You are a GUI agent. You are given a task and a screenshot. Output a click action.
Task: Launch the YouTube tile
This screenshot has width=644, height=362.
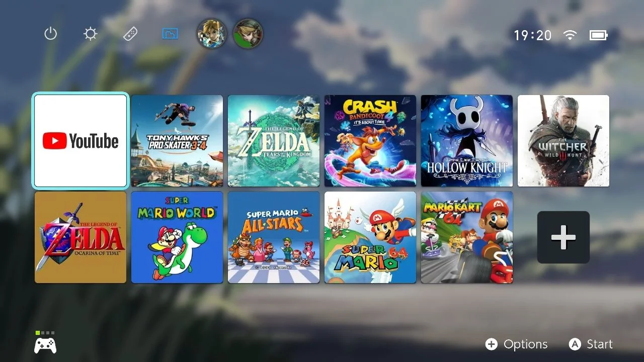coord(80,141)
